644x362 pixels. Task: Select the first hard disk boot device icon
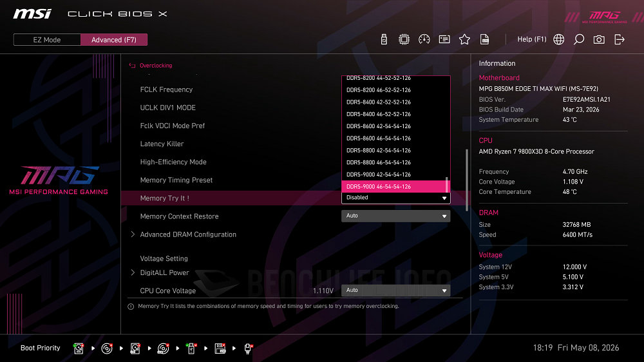(79, 348)
